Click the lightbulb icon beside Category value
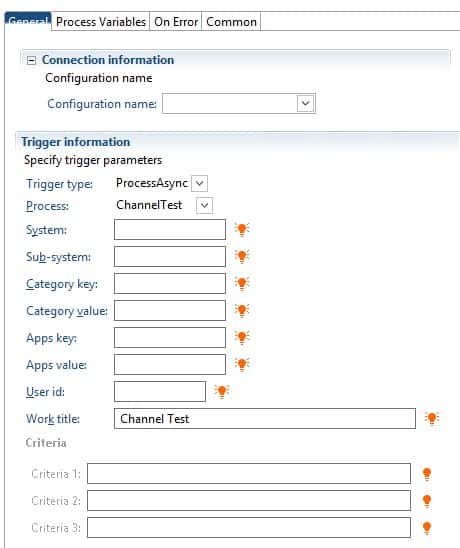Screen dimensions: 460x548 coord(242,310)
